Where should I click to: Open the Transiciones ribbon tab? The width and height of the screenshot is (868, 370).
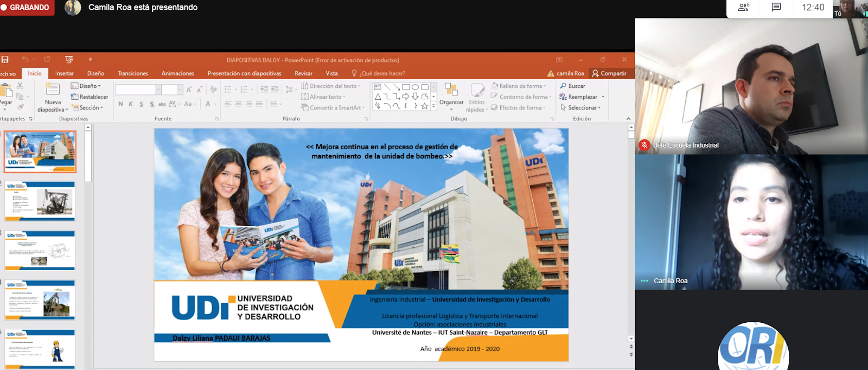click(133, 73)
